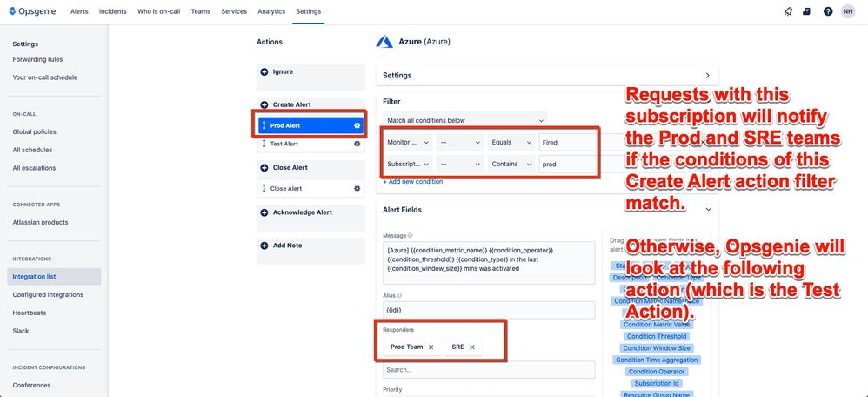Collapse the Alert Fields section chevron

[709, 210]
